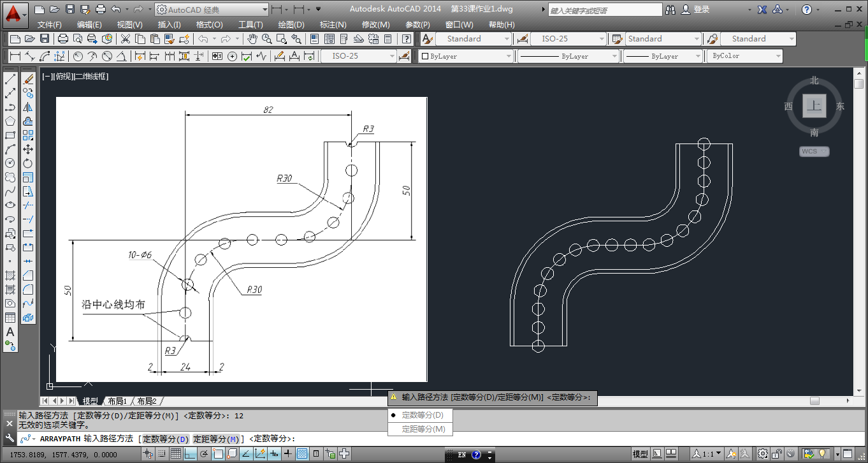The width and height of the screenshot is (868, 463).
Task: Select the Trim tool
Action: 28,205
